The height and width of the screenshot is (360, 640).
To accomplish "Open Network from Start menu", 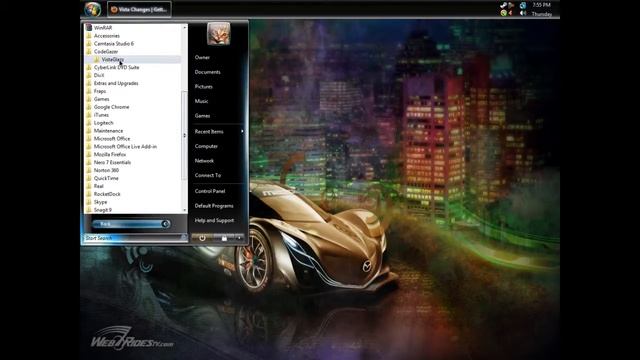I will [x=204, y=161].
